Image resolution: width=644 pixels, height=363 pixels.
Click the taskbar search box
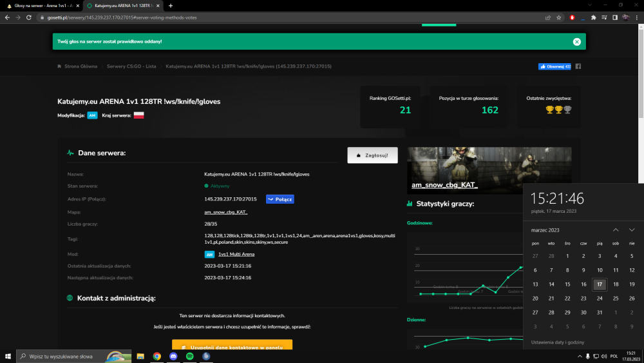74,357
